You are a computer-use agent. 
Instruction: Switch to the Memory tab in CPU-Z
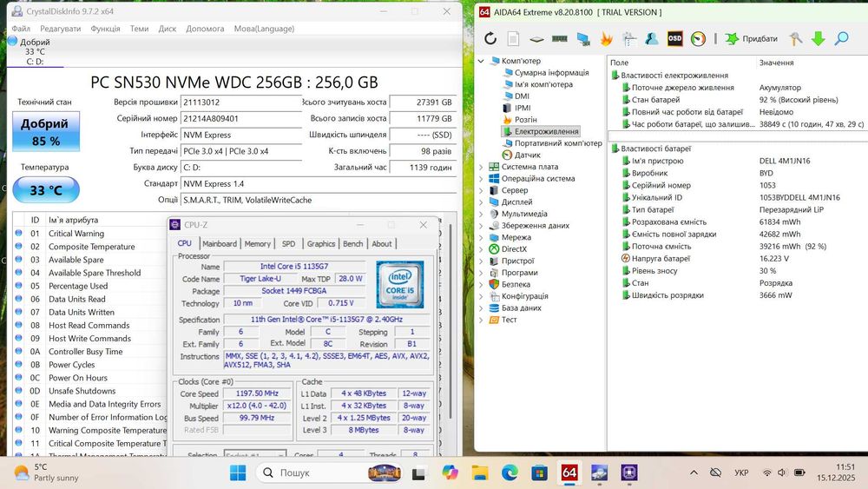(x=258, y=244)
